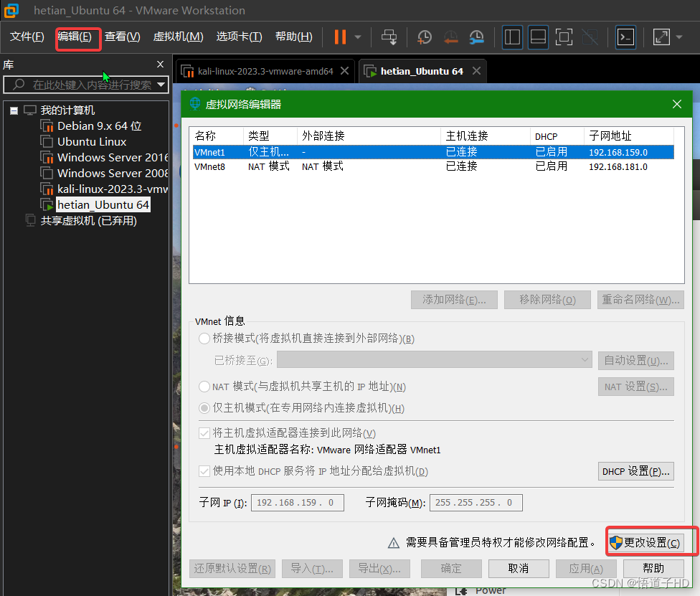The width and height of the screenshot is (700, 596).
Task: Select the VMnet1 row in network list
Action: click(433, 152)
